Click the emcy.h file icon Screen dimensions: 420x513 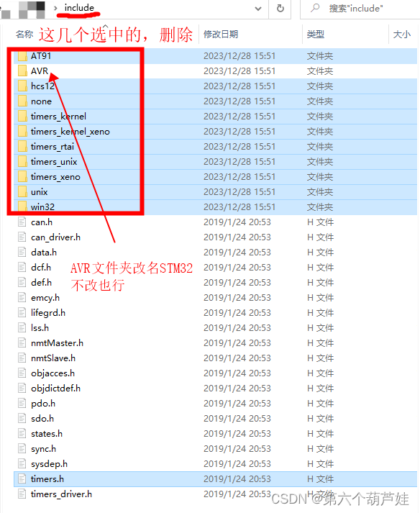[x=22, y=297]
